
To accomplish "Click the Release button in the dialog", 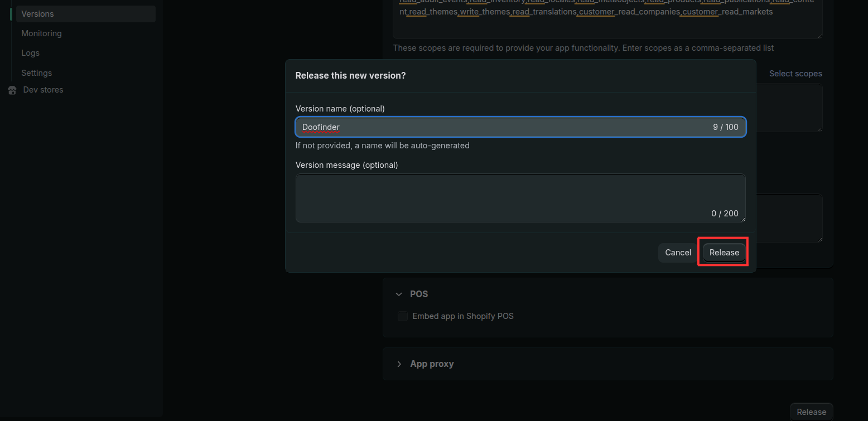I will point(723,252).
